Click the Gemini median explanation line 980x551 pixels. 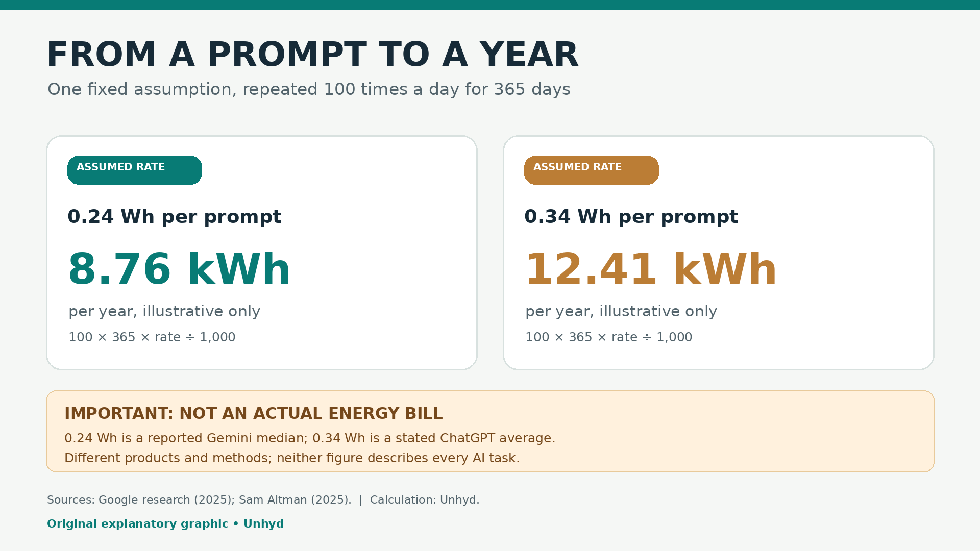click(310, 438)
